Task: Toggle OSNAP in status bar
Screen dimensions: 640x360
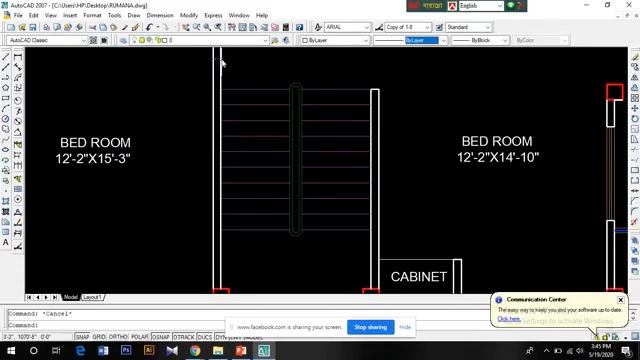Action: (160, 337)
